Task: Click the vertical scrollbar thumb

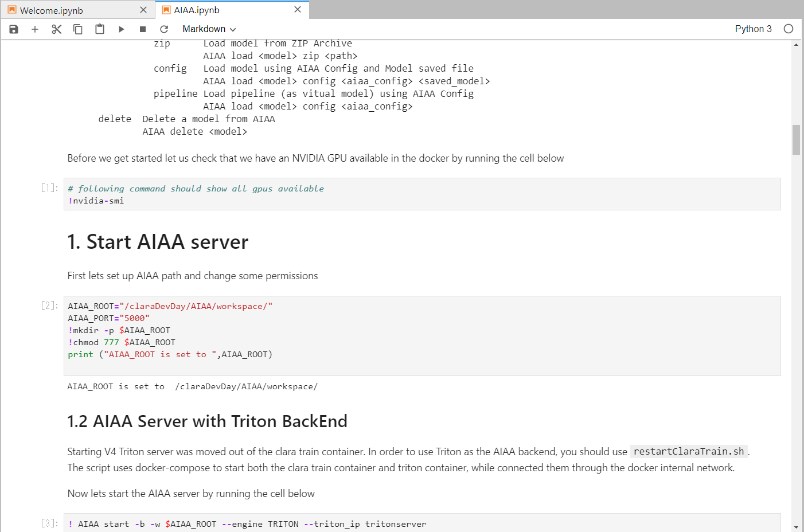Action: [x=796, y=140]
